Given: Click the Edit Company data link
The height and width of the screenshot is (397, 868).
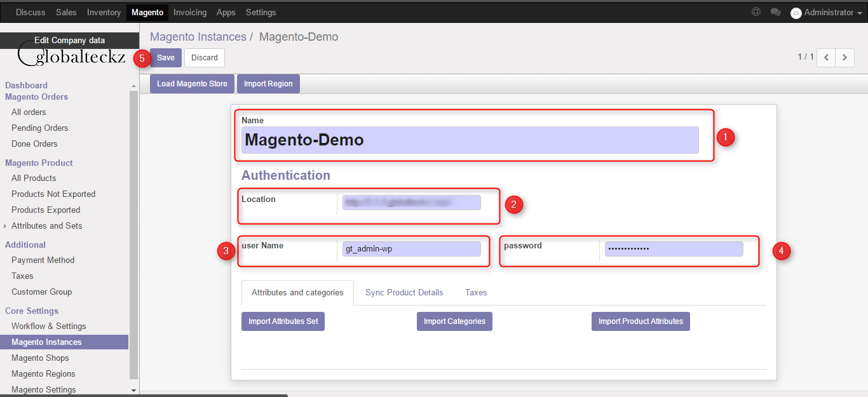Looking at the screenshot, I should 70,40.
